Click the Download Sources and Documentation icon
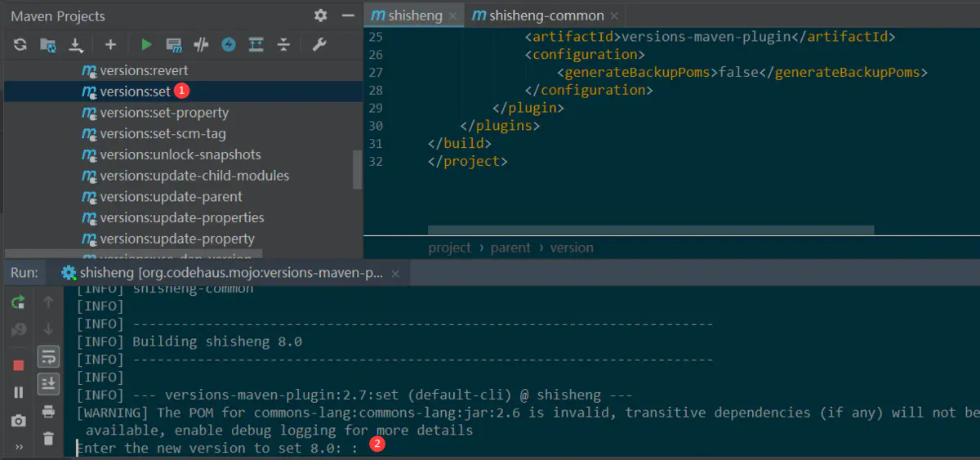Screen dimensions: 980x460 click(76, 45)
